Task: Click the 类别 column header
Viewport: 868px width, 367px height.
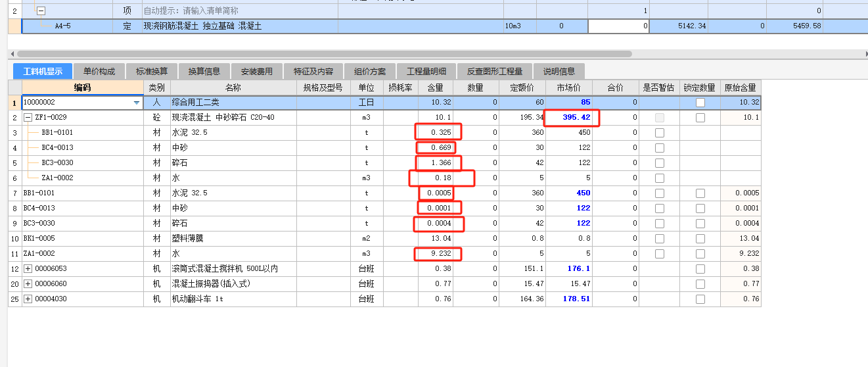Action: 157,87
